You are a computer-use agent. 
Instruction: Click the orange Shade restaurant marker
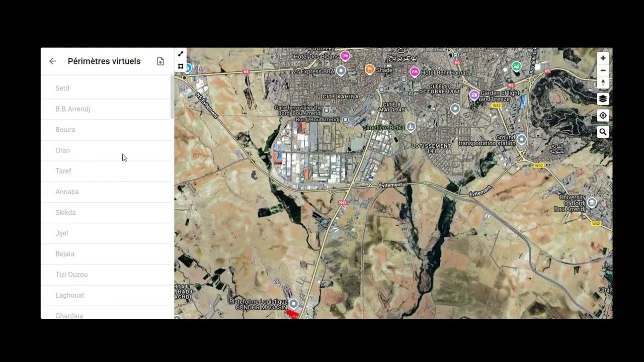tap(369, 69)
